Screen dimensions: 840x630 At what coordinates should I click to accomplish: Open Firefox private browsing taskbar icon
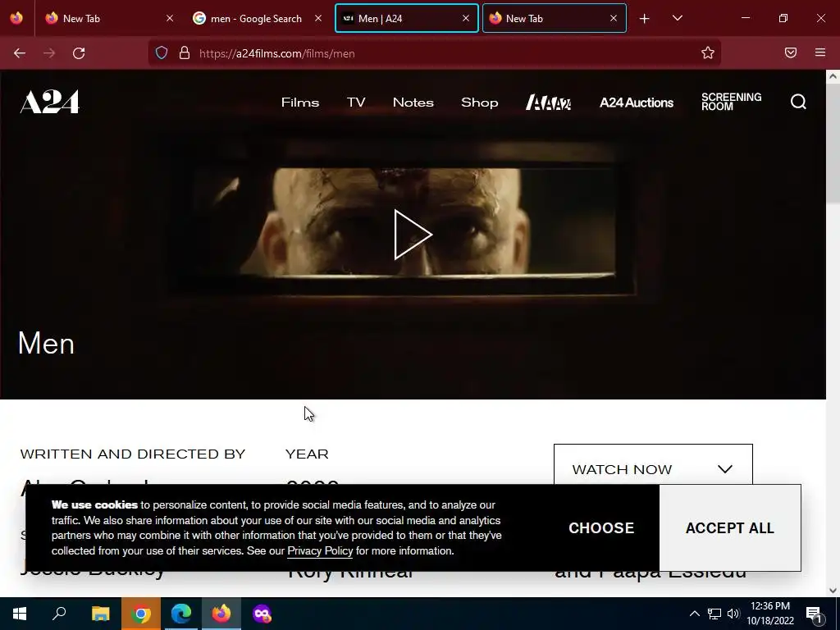click(262, 614)
